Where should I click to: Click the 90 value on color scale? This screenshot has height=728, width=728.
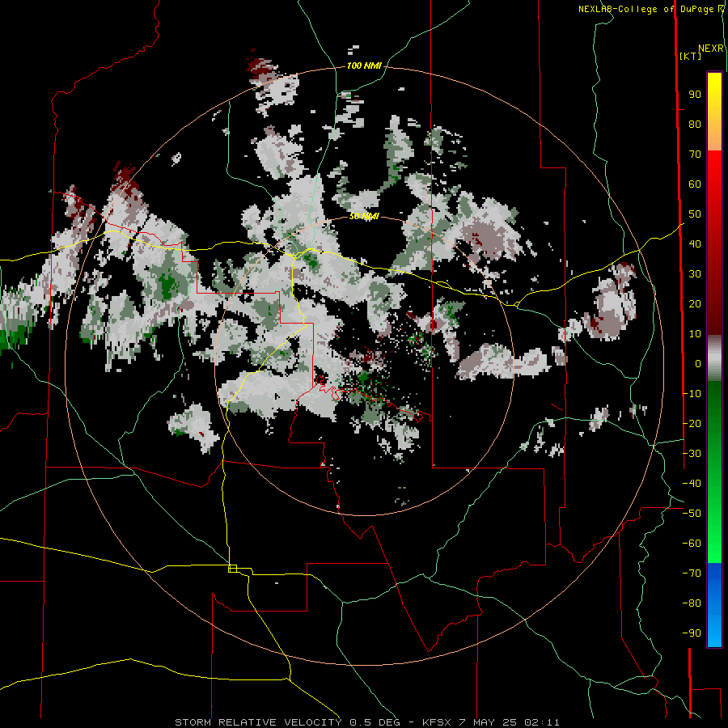click(x=695, y=95)
